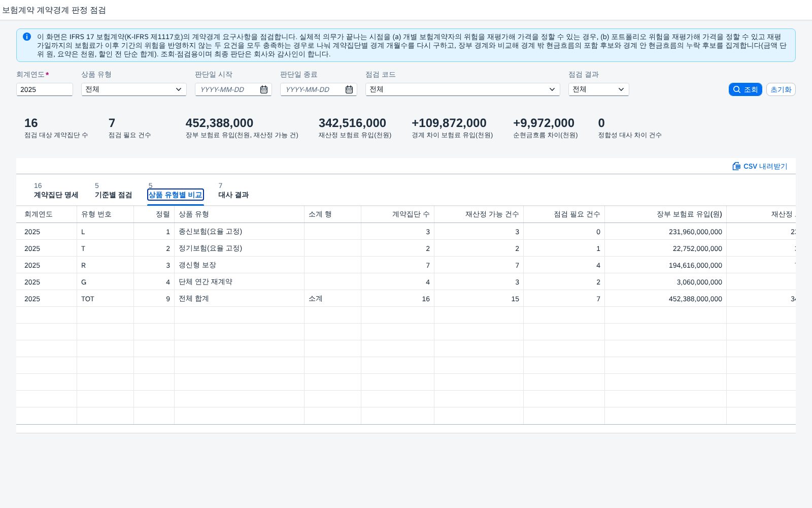This screenshot has height=508, width=812.
Task: Reset filters with 초기화 button
Action: (x=781, y=89)
